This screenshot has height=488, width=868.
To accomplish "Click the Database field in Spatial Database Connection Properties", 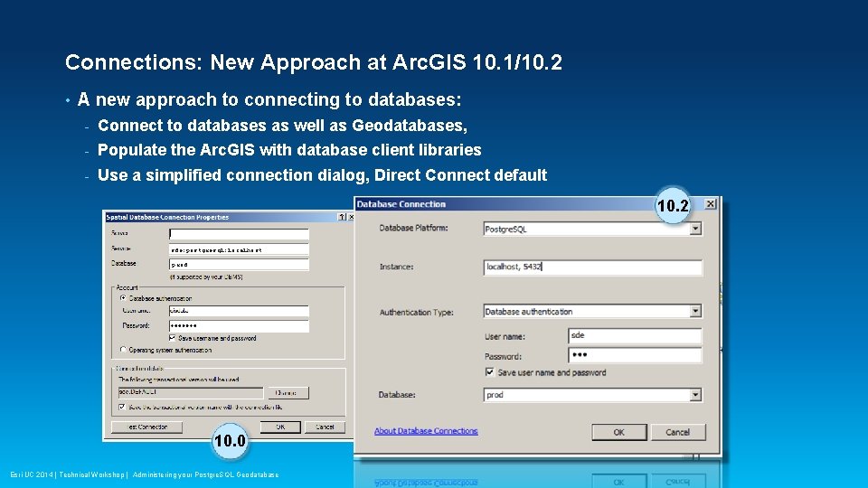I will 239,265.
